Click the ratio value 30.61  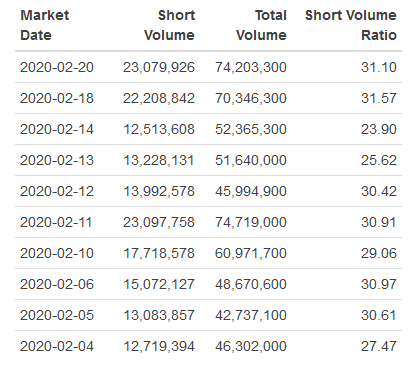pos(379,315)
